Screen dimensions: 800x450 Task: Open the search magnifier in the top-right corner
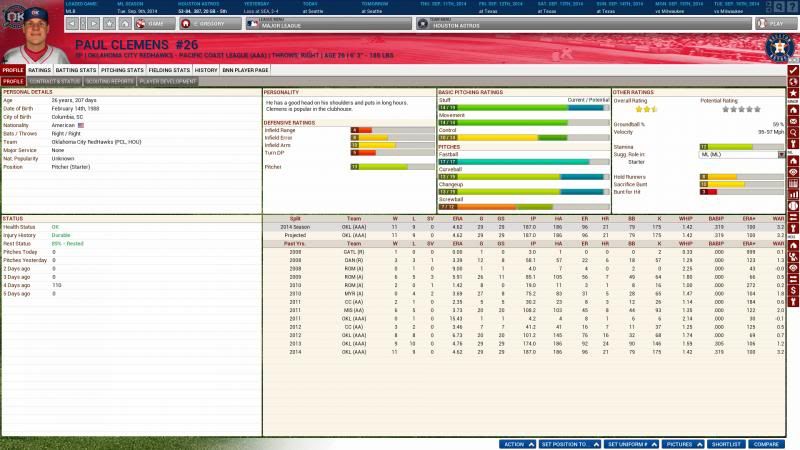(780, 7)
